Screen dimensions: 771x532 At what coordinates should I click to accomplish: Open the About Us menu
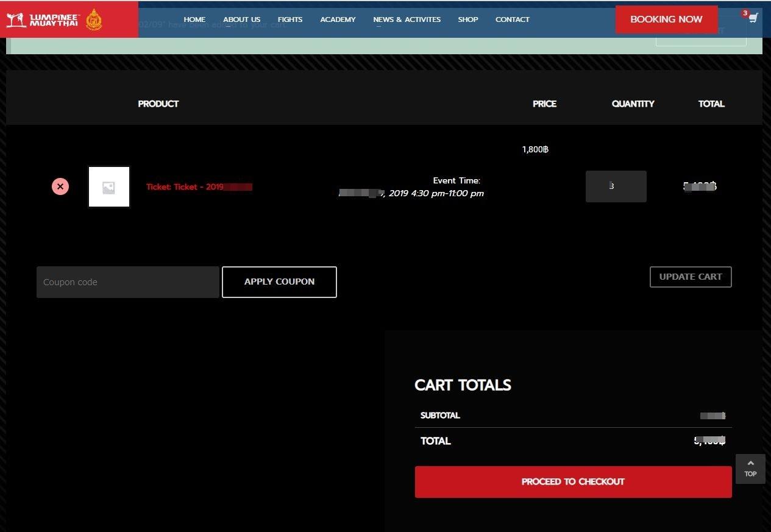point(241,20)
